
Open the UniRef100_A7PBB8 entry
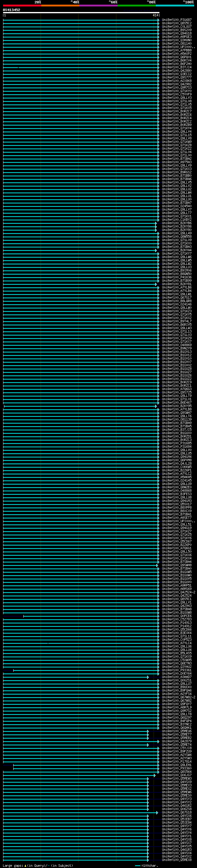[x=176, y=50]
